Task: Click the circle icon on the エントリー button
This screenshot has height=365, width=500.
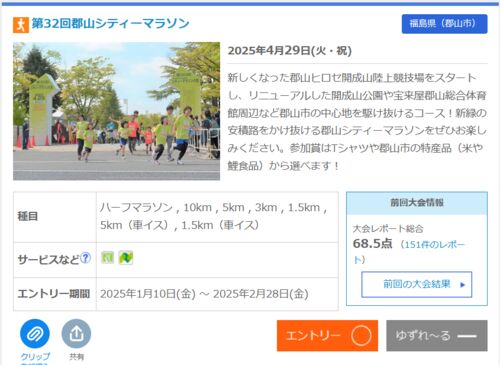Action: click(x=361, y=335)
